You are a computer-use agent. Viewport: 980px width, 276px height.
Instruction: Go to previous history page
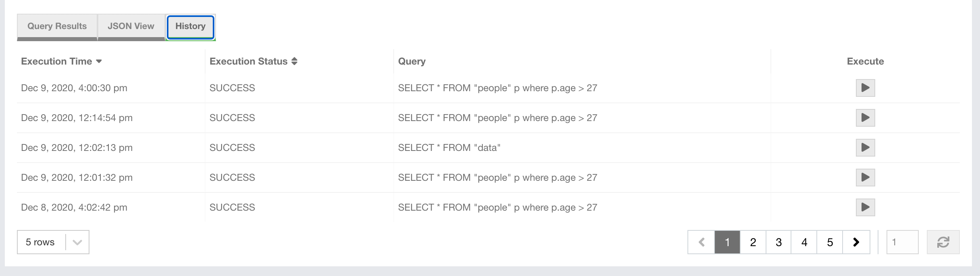coord(702,242)
